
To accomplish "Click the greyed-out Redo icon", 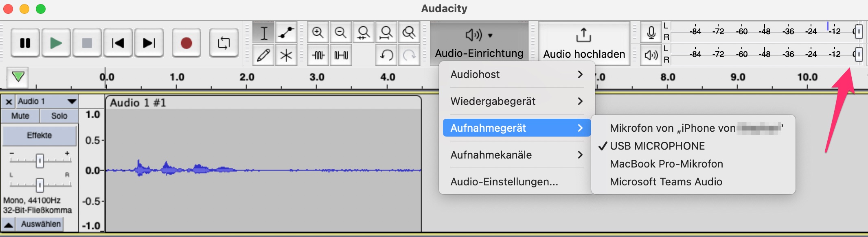I will click(409, 55).
